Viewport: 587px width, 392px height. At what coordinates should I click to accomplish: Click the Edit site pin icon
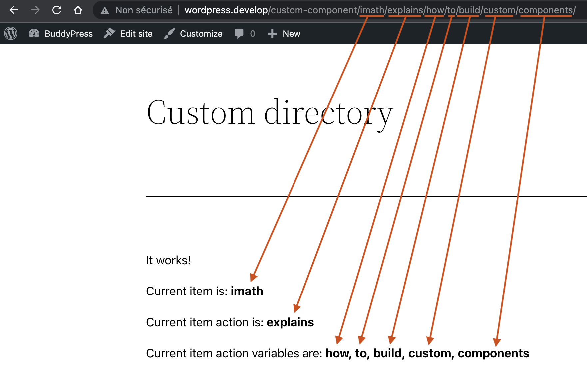coord(109,33)
